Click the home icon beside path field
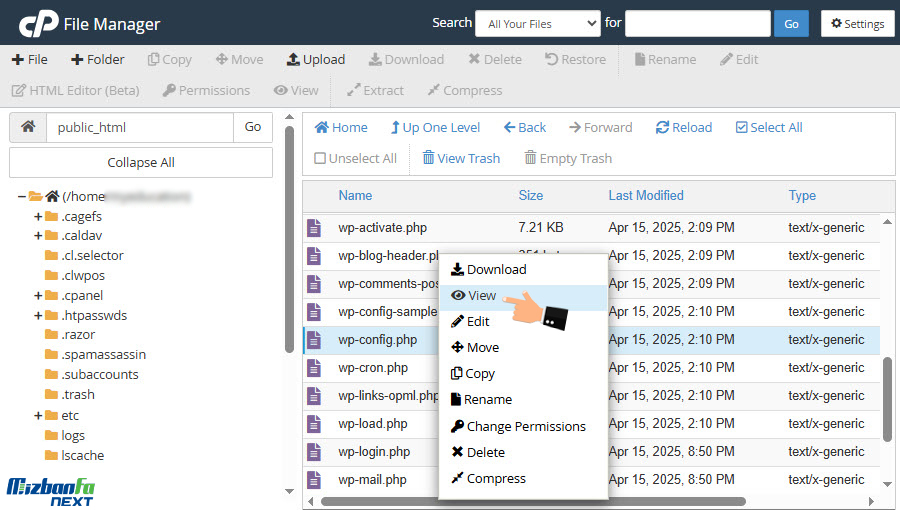900x510 pixels. (28, 127)
